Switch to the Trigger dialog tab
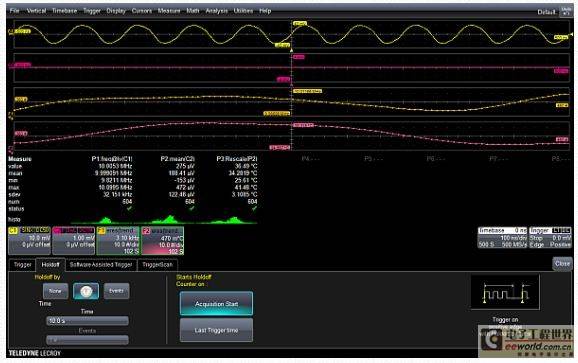The image size is (578, 363). click(x=22, y=265)
